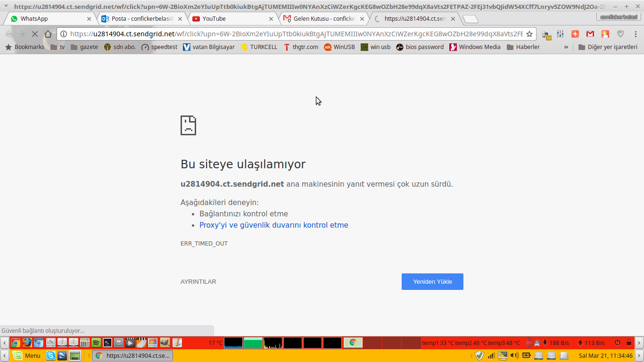Stop page loading with the X button
This screenshot has height=362, width=644.
[x=34, y=34]
